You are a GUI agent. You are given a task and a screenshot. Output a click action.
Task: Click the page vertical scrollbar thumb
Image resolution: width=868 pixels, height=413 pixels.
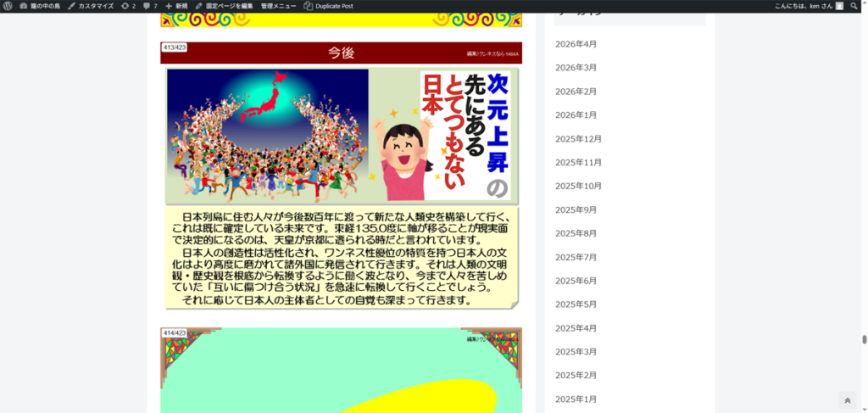point(864,339)
